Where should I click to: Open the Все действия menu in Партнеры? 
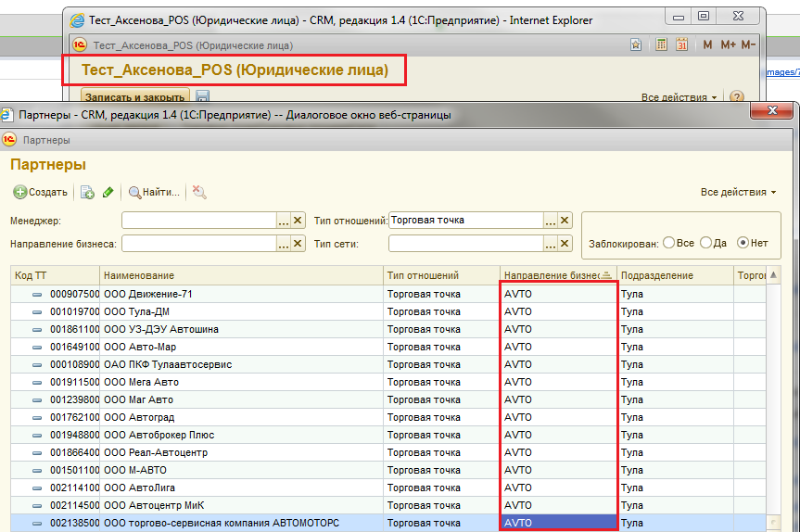point(738,192)
